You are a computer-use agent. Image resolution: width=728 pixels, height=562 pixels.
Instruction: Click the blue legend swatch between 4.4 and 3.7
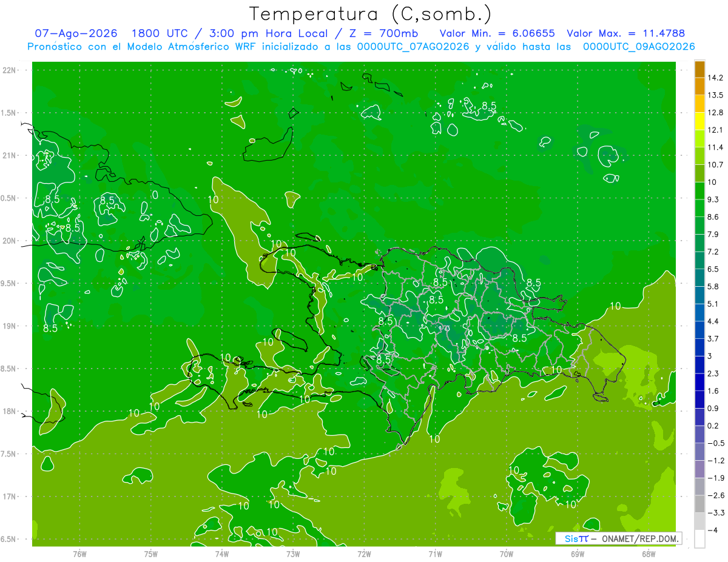699,330
